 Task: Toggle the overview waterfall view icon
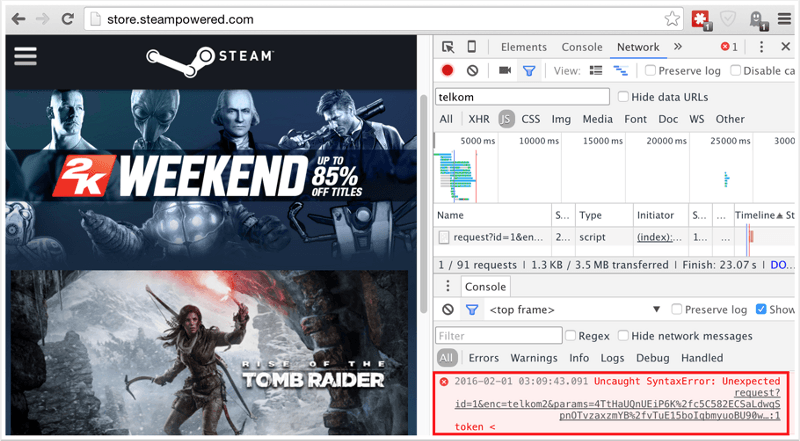620,70
